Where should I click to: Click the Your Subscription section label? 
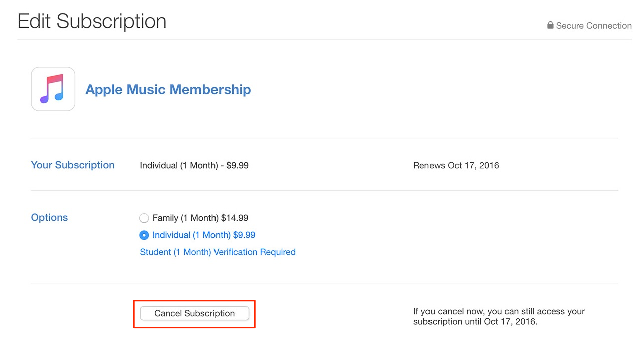(73, 165)
